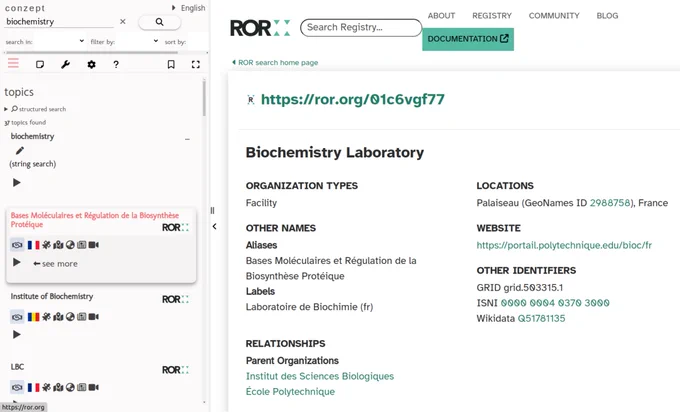Viewport: 680px width, 412px height.
Task: Run search with magnifier button
Action: 159,22
